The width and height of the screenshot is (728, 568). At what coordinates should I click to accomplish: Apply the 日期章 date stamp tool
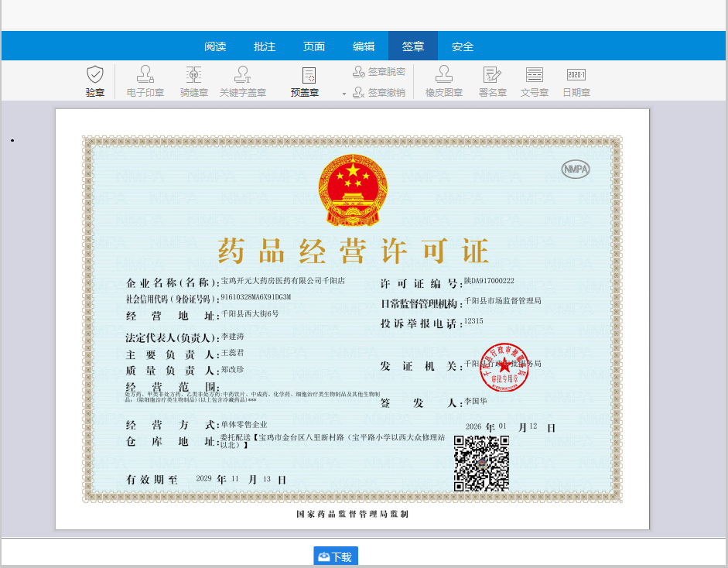(x=577, y=81)
